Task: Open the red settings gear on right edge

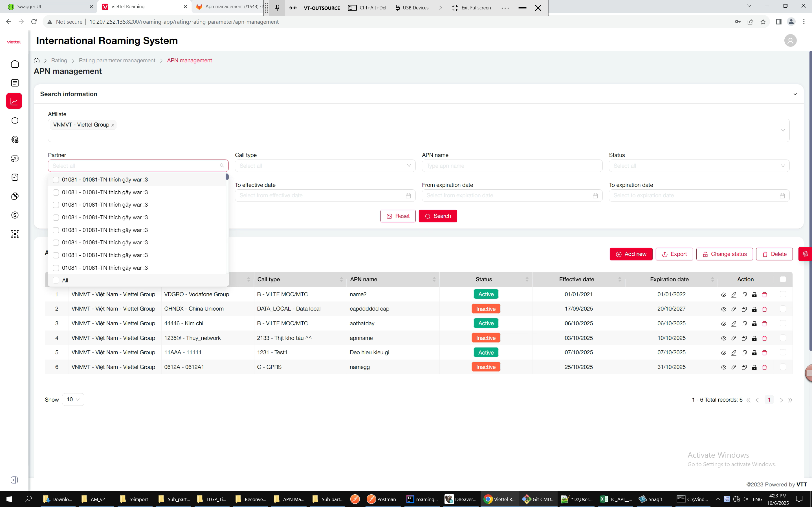Action: point(805,254)
